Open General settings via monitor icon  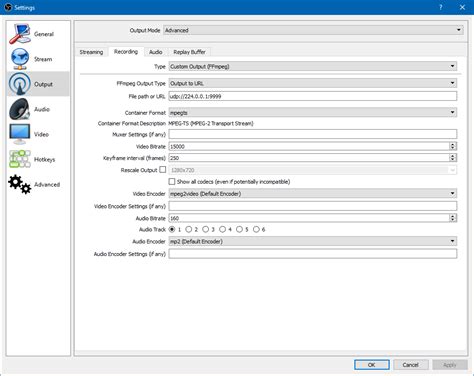click(20, 34)
